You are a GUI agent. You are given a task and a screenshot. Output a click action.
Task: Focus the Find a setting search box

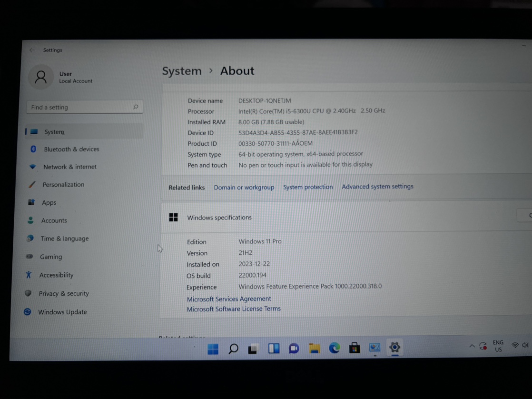pyautogui.click(x=85, y=107)
